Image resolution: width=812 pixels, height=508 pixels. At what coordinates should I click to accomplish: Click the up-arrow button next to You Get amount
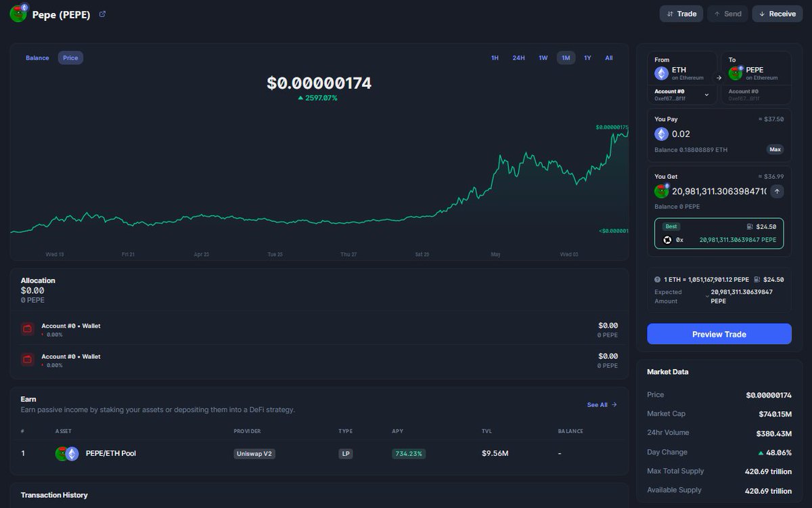point(777,192)
